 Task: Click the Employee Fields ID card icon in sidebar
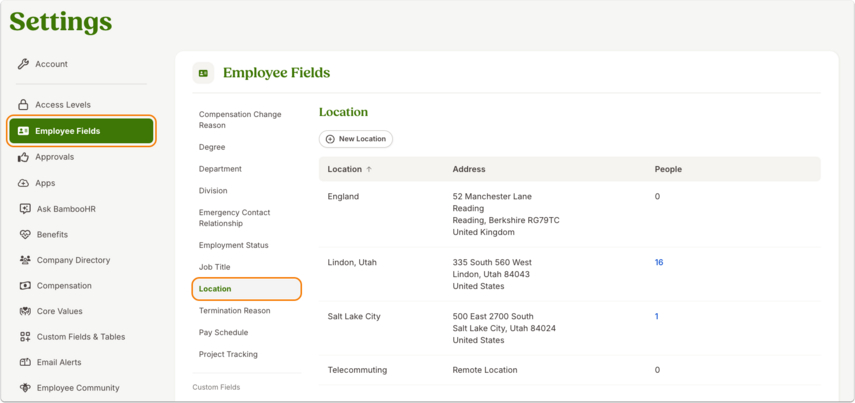pos(23,131)
